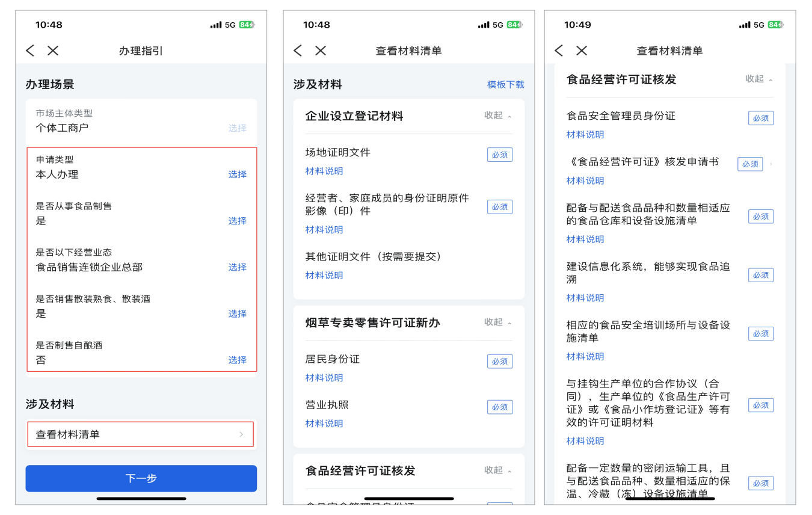Tap the X icon beside 办理指引 title
This screenshot has height=515, width=812.
coord(53,51)
